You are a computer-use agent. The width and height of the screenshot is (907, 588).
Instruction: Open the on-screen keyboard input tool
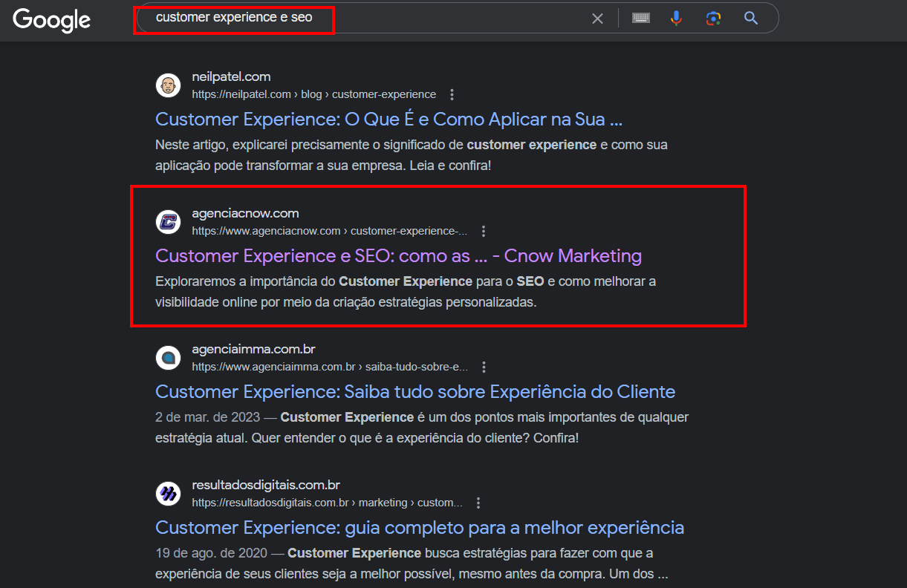[641, 19]
